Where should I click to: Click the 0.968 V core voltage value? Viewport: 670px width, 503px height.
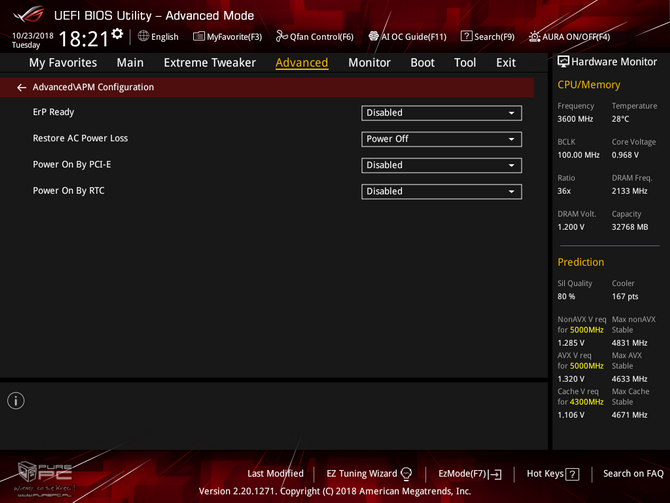pos(625,155)
